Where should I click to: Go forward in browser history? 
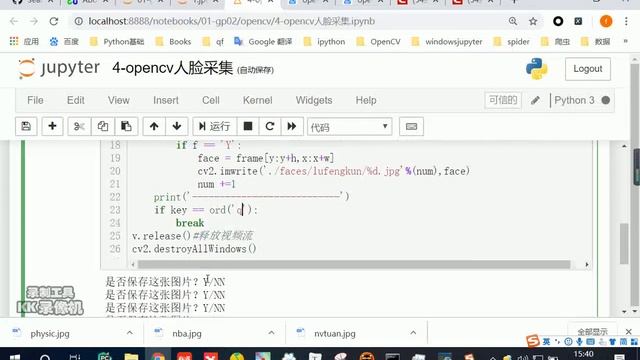[34, 21]
